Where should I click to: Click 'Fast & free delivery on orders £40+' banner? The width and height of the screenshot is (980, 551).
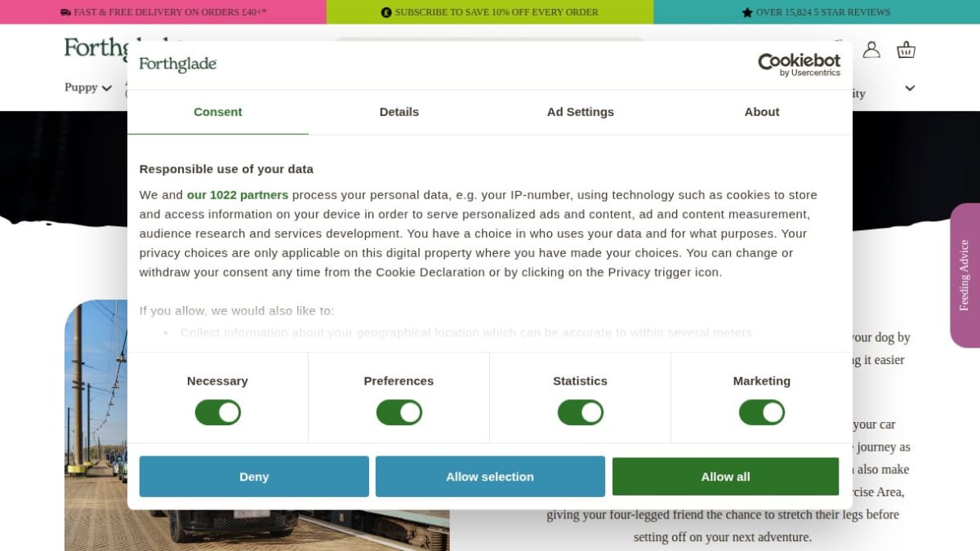click(163, 12)
